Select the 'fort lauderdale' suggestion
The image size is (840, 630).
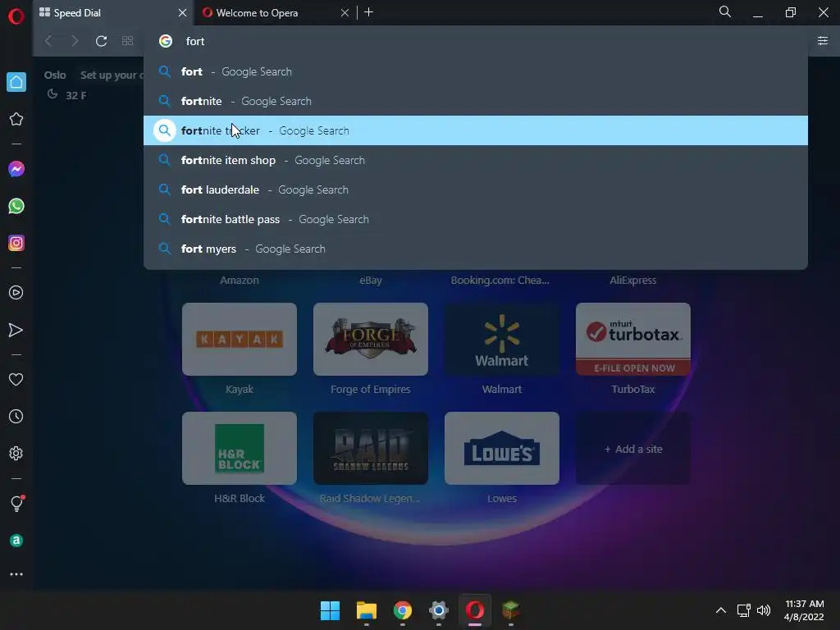476,189
